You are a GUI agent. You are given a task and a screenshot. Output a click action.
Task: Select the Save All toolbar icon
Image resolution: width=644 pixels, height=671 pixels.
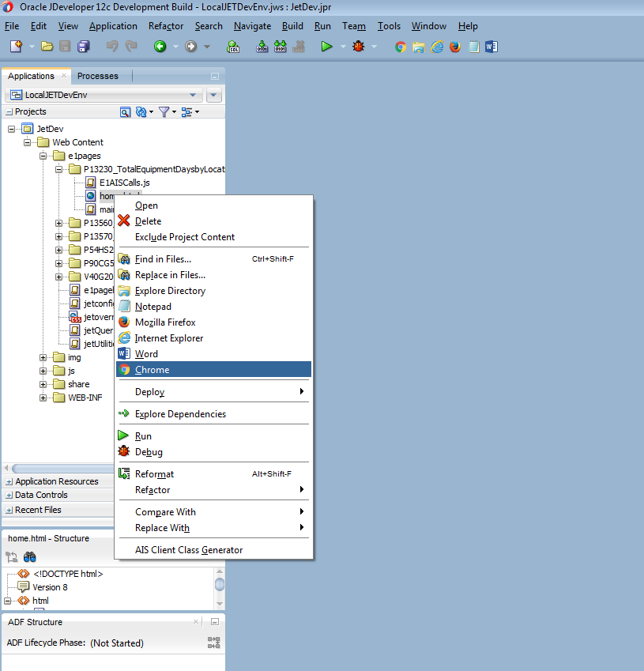(83, 47)
